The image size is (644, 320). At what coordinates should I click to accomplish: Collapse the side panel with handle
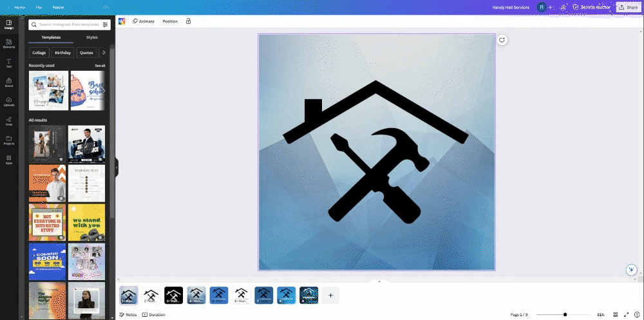coord(117,167)
